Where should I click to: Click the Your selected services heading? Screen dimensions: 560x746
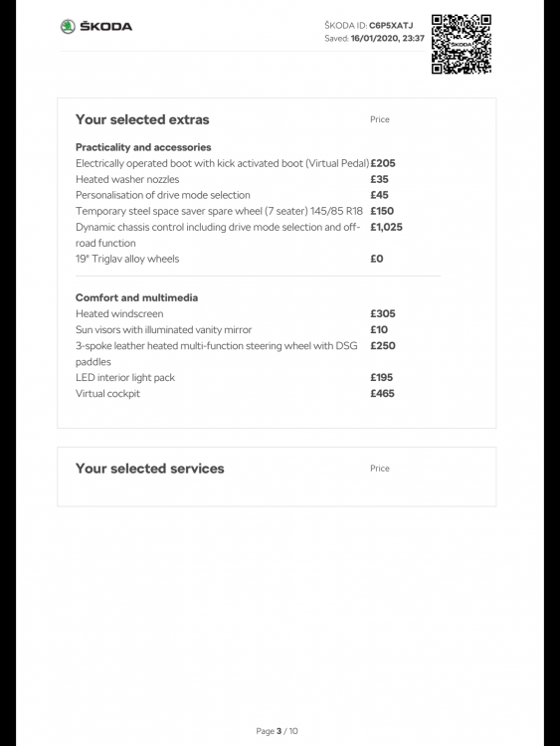coord(150,468)
